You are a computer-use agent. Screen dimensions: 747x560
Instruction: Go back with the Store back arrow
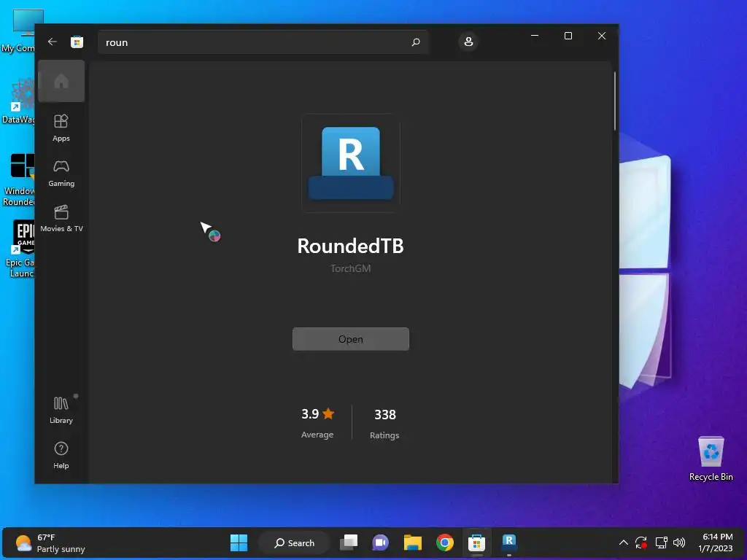click(53, 42)
